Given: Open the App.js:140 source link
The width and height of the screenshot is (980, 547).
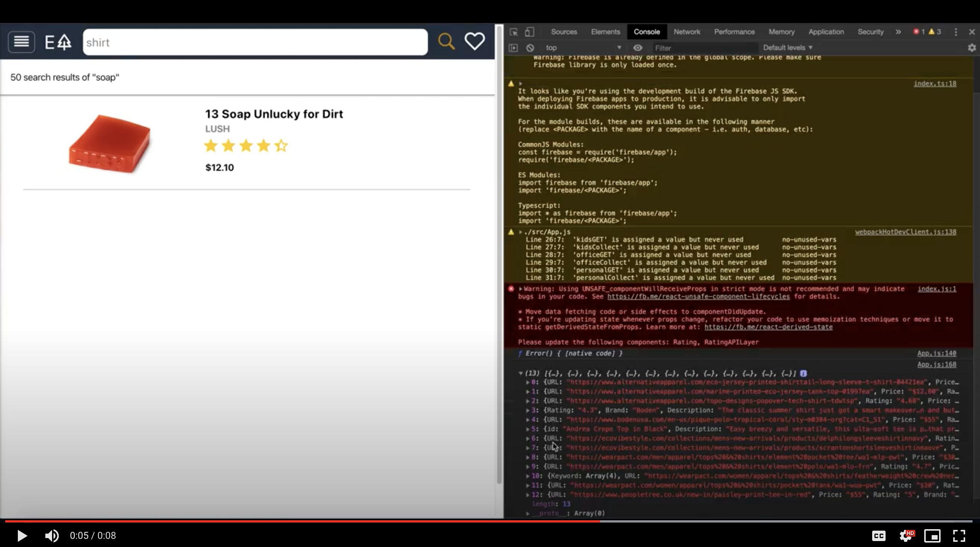Looking at the screenshot, I should [936, 353].
